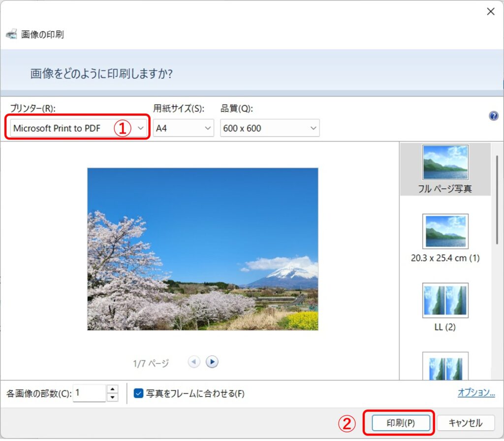The width and height of the screenshot is (504, 441).
Task: Go to the previous preview page arrow
Action: (194, 362)
